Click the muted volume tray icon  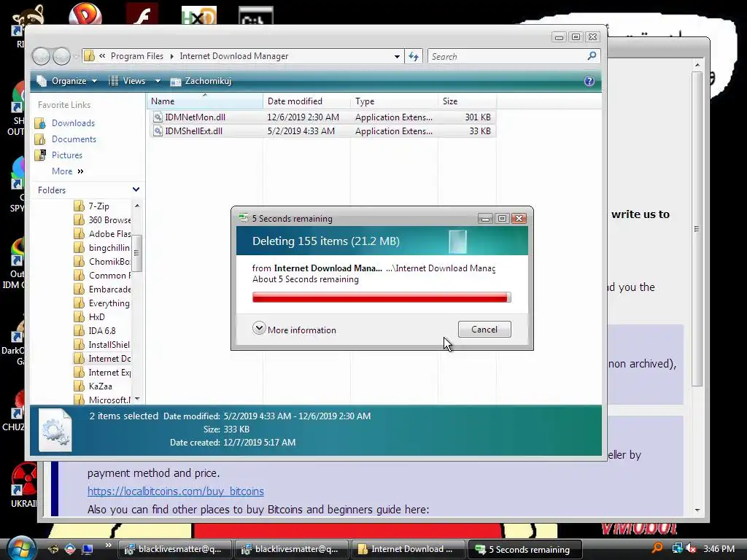[x=690, y=548]
